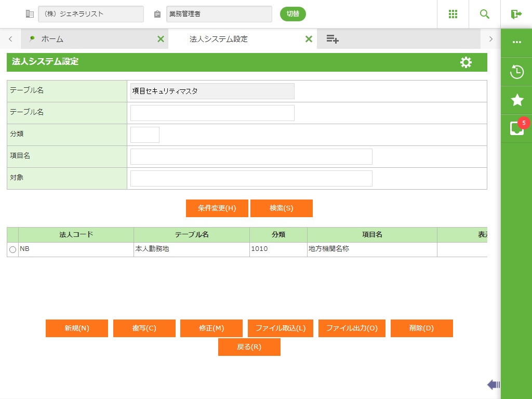The width and height of the screenshot is (532, 399).
Task: Open favorites star icon in sidebar
Action: [x=516, y=100]
